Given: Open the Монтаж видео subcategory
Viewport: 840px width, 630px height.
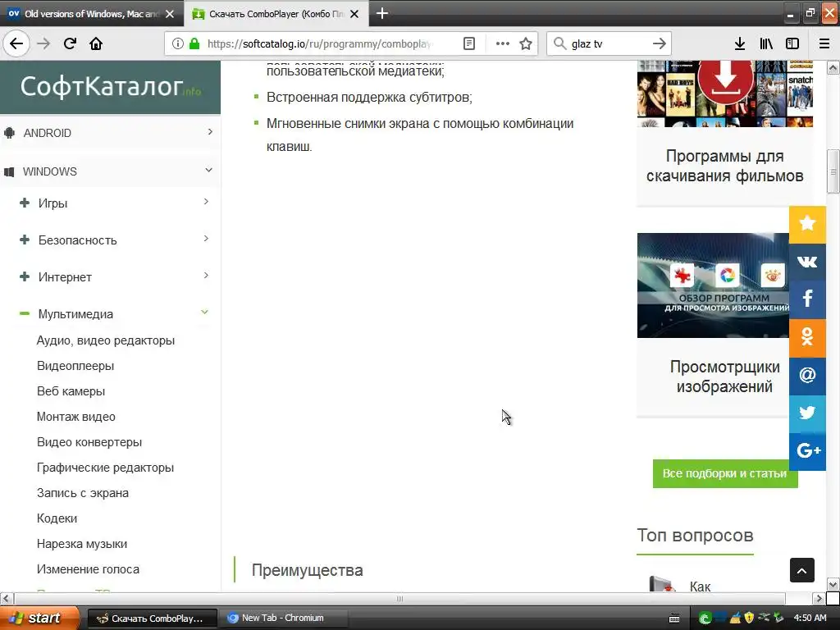Looking at the screenshot, I should pyautogui.click(x=76, y=417).
